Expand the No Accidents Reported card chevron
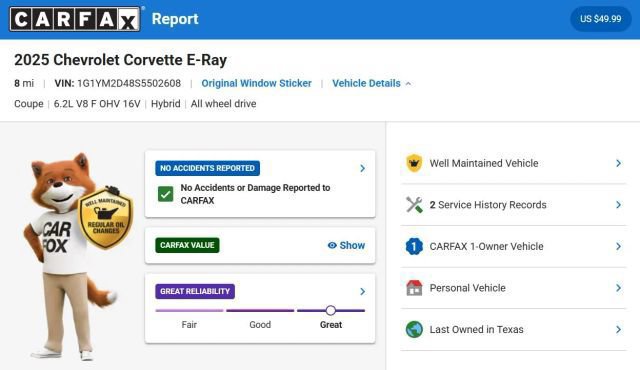Viewport: 640px width, 370px height. coord(362,168)
